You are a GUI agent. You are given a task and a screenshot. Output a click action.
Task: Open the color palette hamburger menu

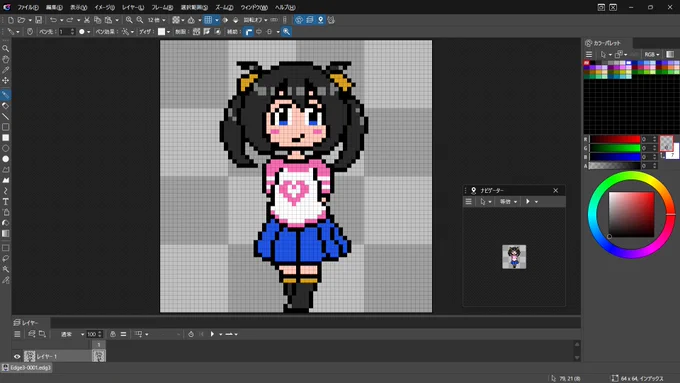point(589,54)
